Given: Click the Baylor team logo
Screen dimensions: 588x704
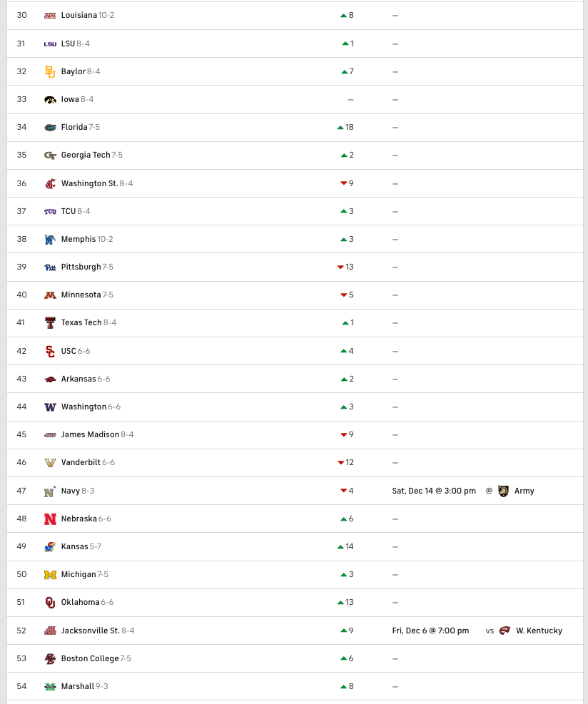Looking at the screenshot, I should tap(50, 71).
